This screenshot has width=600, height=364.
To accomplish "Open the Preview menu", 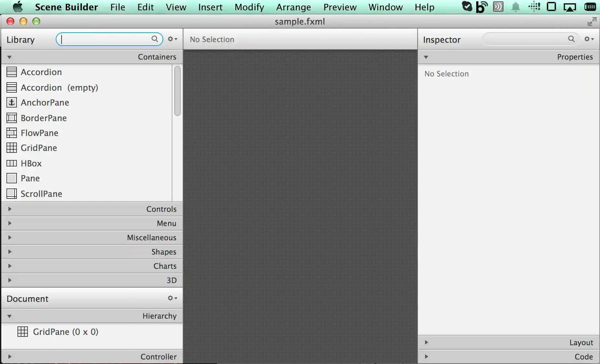I will tap(340, 7).
